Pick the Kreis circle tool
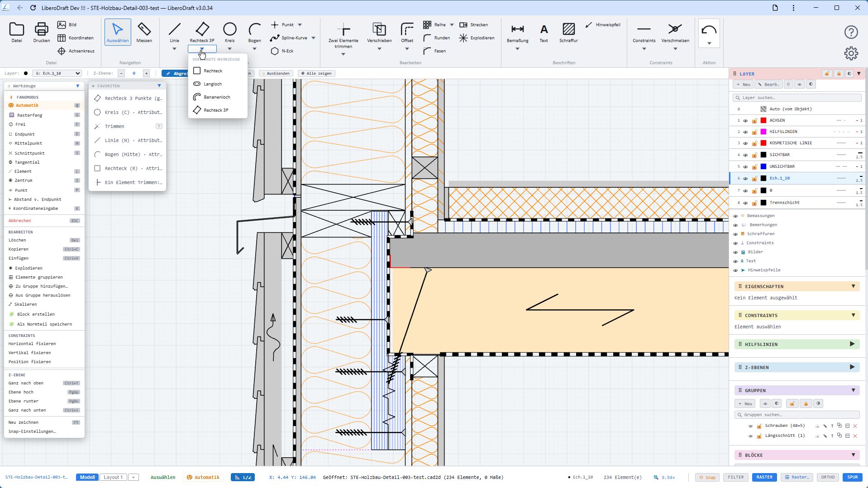Screen dimensions: 868x488 229,32
